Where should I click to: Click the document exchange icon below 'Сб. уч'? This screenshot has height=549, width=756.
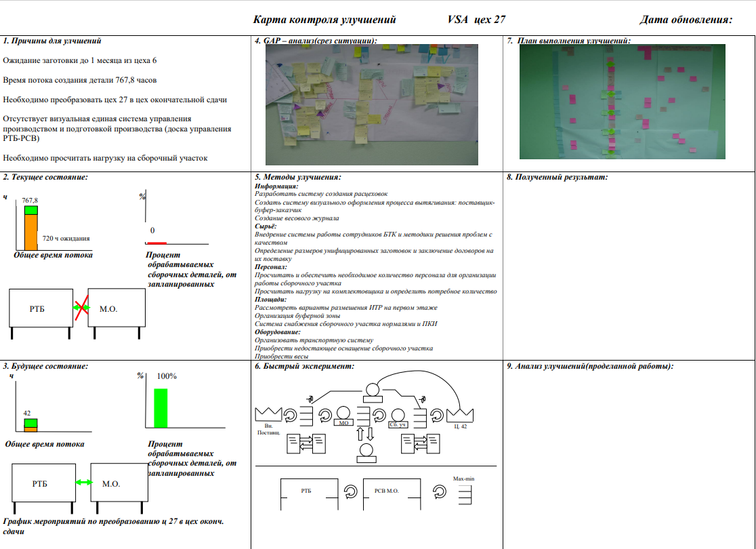(421, 443)
